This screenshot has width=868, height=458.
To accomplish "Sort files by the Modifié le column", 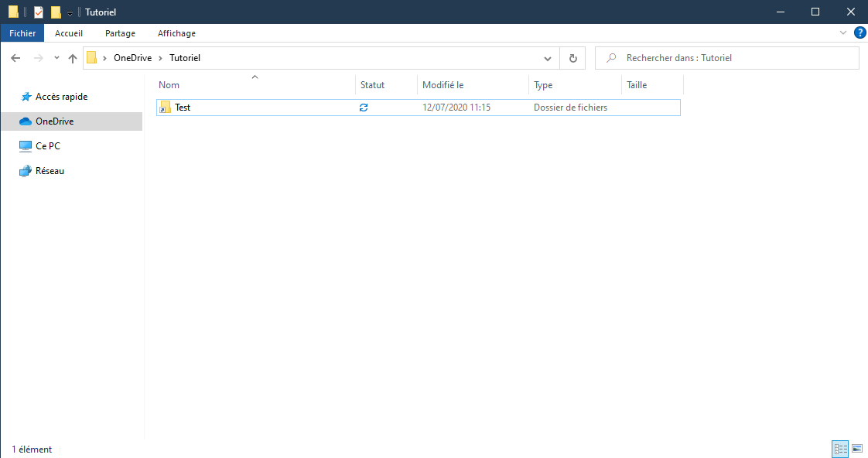I will (x=443, y=85).
